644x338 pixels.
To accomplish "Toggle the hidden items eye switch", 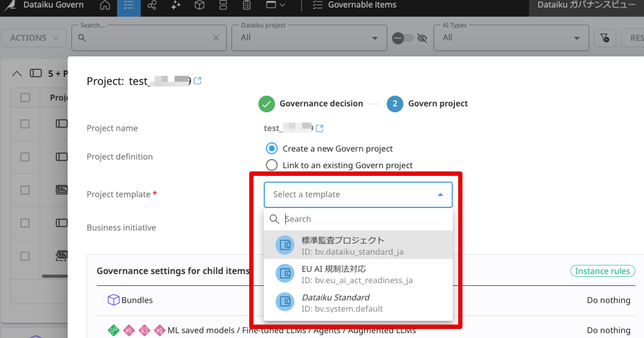I will 402,38.
